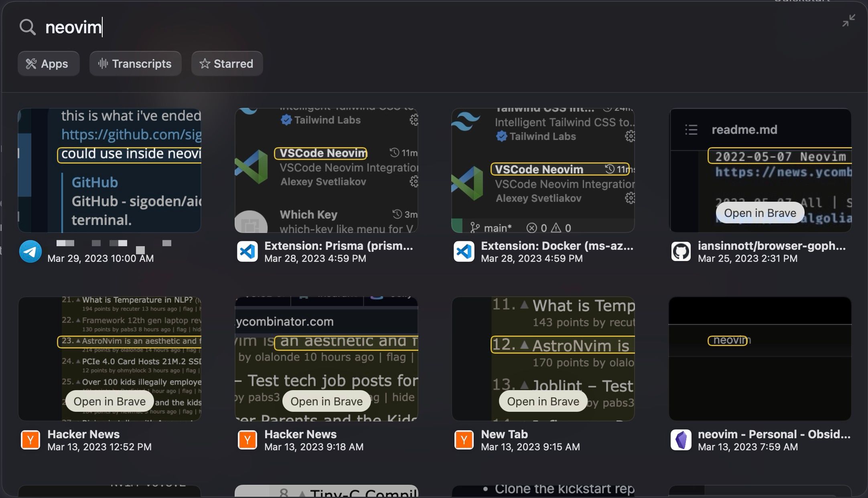Click highlighted '23. AstroNvim is an aesthetic' row
The width and height of the screenshot is (868, 498).
129,341
